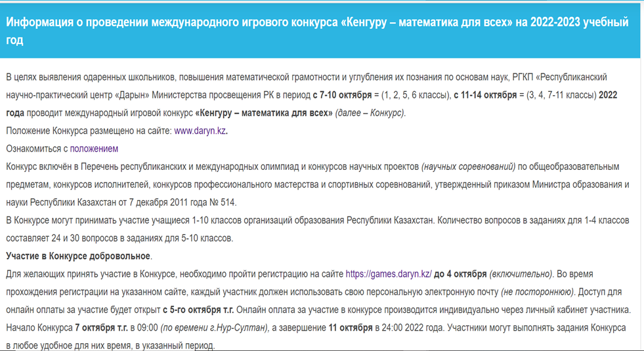Click the bold text "с 11-14 октября"
644x351 pixels.
[x=485, y=95]
